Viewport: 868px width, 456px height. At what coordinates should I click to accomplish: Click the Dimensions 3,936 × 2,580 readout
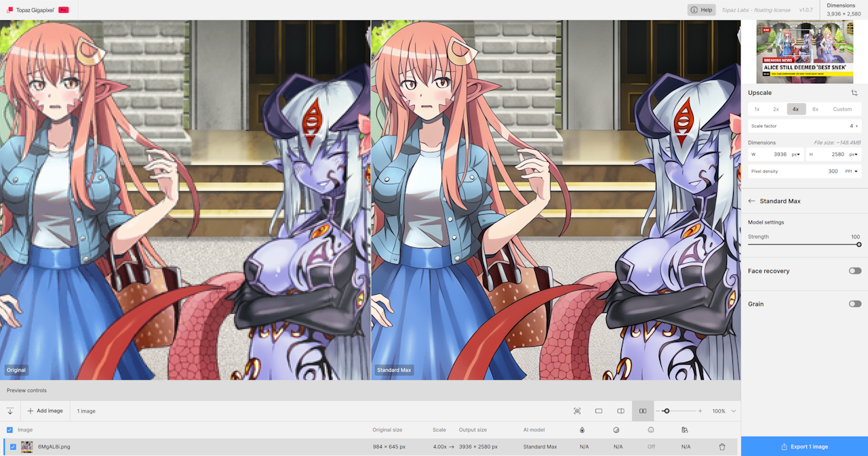844,9
